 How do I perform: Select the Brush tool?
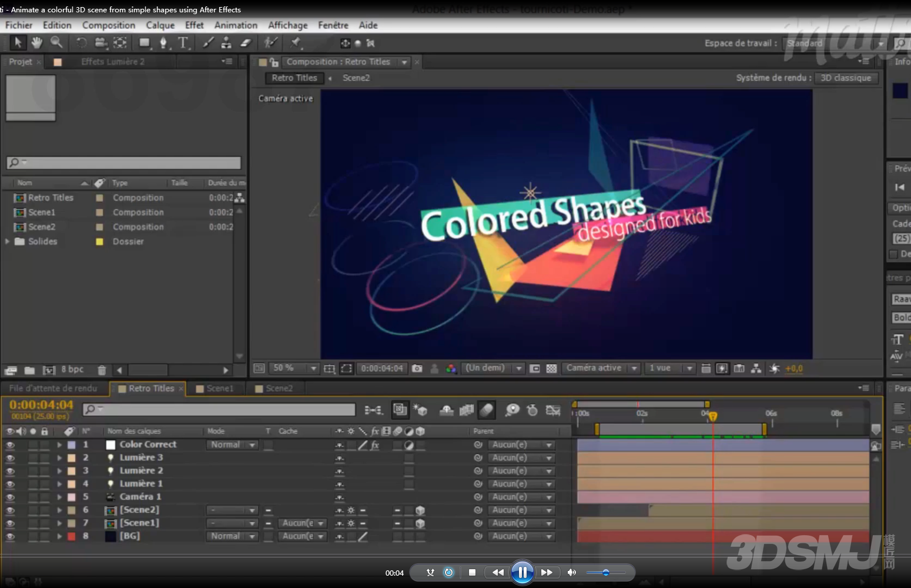pyautogui.click(x=208, y=42)
